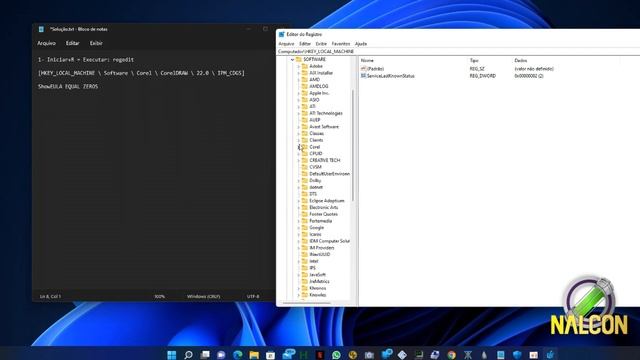Image resolution: width=640 pixels, height=360 pixels.
Task: Expand the Adobe registry key
Action: (x=298, y=66)
